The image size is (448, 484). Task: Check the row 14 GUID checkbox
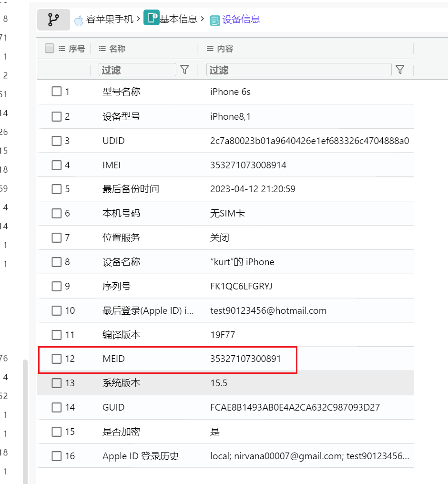(56, 407)
